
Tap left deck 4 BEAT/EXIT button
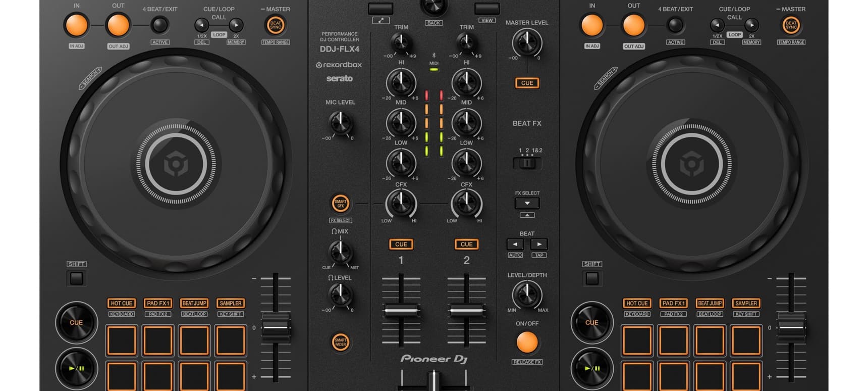click(159, 25)
